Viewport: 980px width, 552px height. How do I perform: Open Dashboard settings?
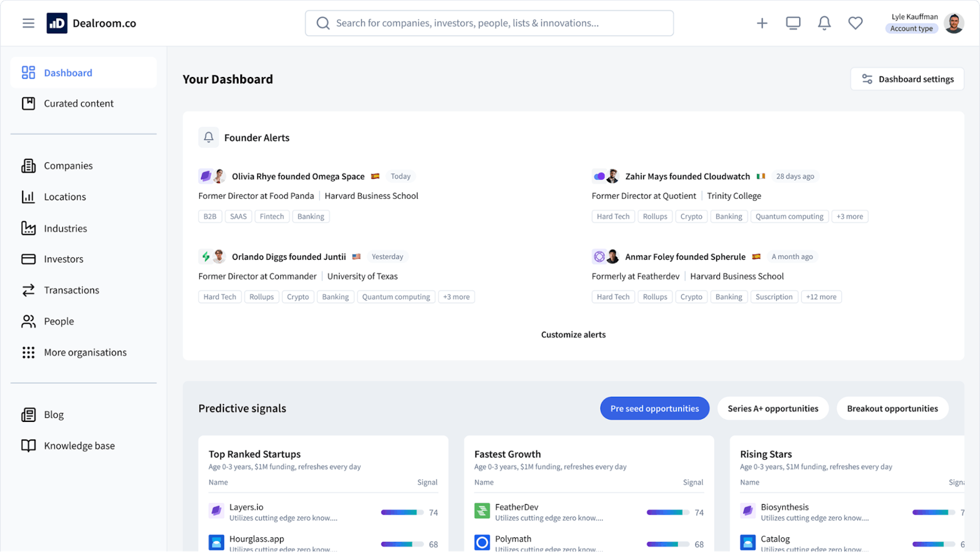[908, 79]
